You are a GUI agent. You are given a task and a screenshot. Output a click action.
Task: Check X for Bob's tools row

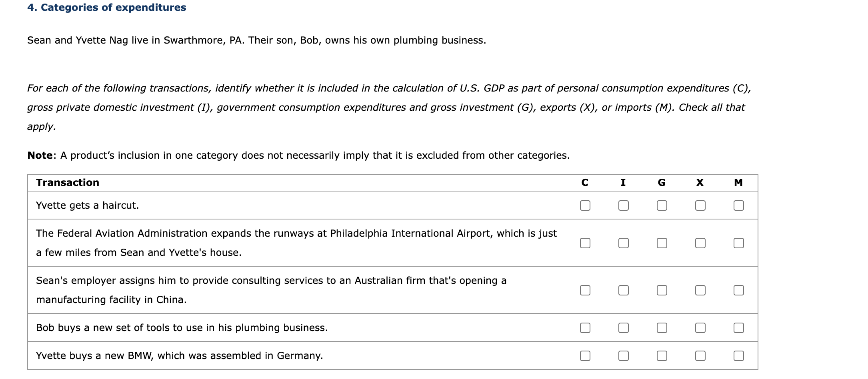(x=700, y=328)
